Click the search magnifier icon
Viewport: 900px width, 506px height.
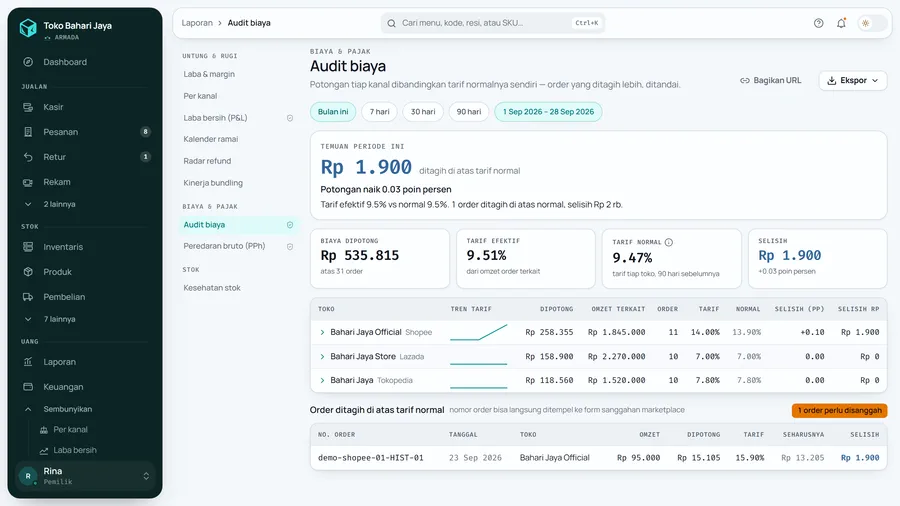(391, 24)
